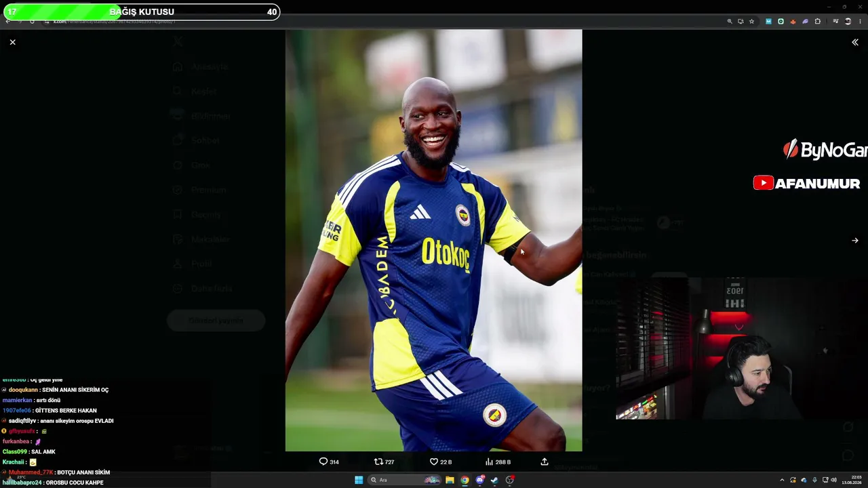
Task: Bookmark this page with the star
Action: point(751,22)
